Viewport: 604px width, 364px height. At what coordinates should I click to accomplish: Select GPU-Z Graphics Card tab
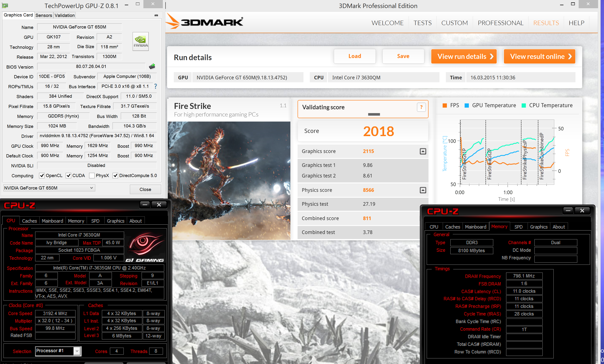[x=18, y=15]
